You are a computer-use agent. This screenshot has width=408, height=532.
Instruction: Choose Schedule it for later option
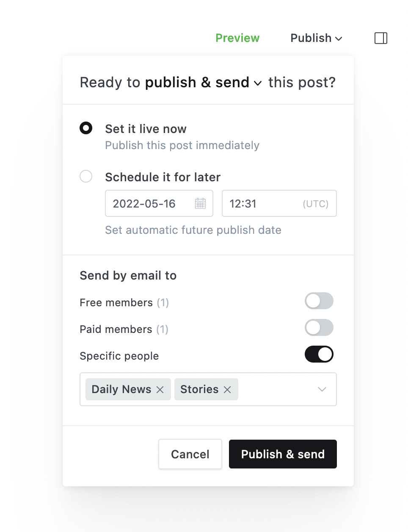click(86, 176)
